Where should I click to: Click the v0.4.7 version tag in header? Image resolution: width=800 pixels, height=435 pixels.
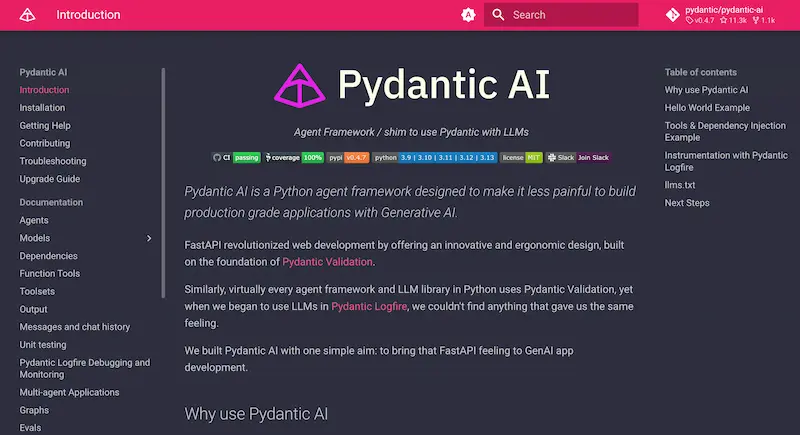click(700, 20)
